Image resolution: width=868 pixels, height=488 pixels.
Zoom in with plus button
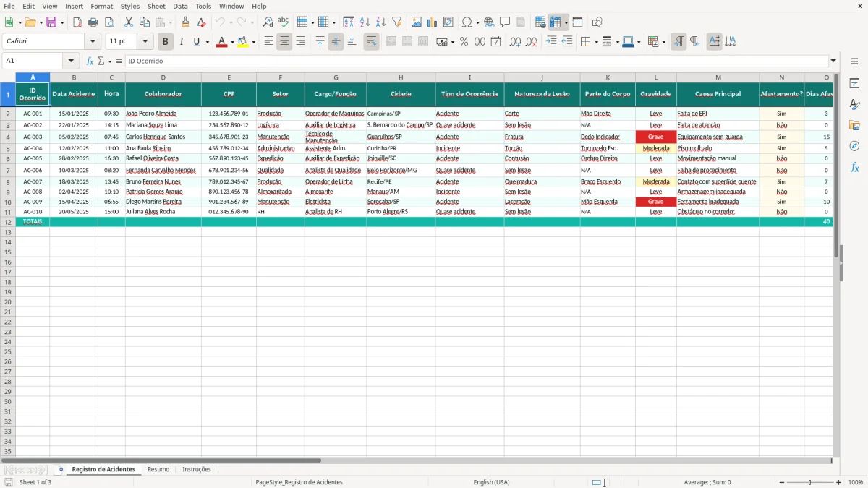point(839,482)
